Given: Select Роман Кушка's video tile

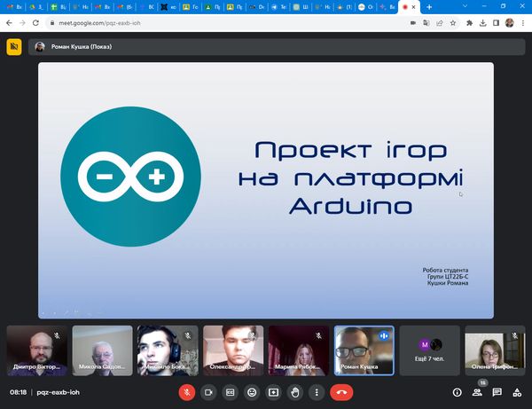Looking at the screenshot, I should 364,350.
